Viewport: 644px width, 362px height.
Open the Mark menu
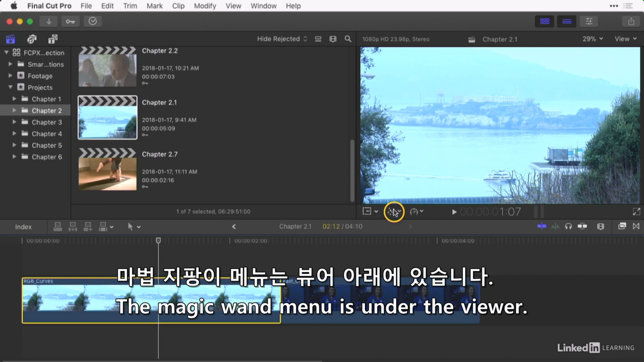154,6
